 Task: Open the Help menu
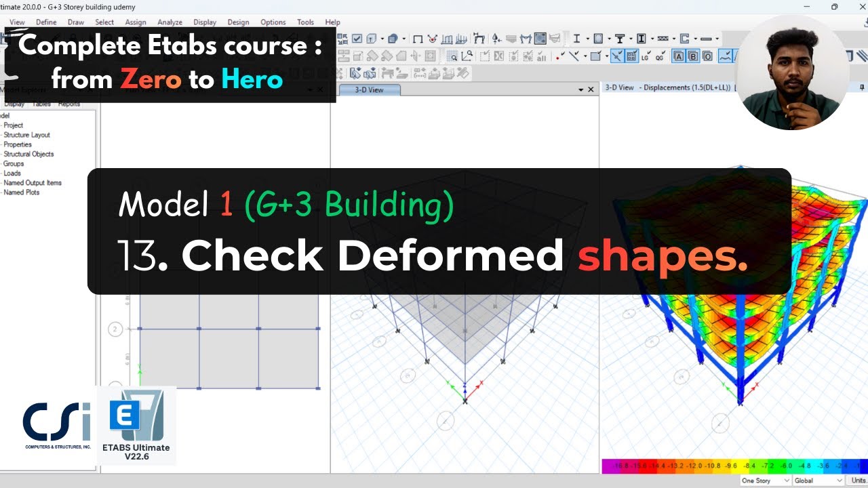pos(333,22)
